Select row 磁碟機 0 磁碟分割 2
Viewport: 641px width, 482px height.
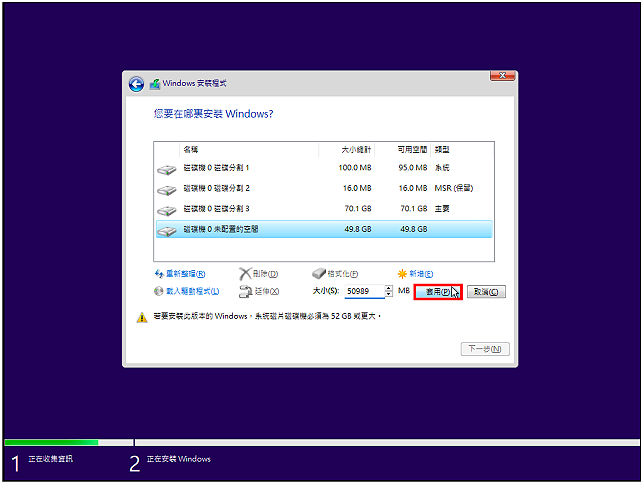click(x=324, y=188)
